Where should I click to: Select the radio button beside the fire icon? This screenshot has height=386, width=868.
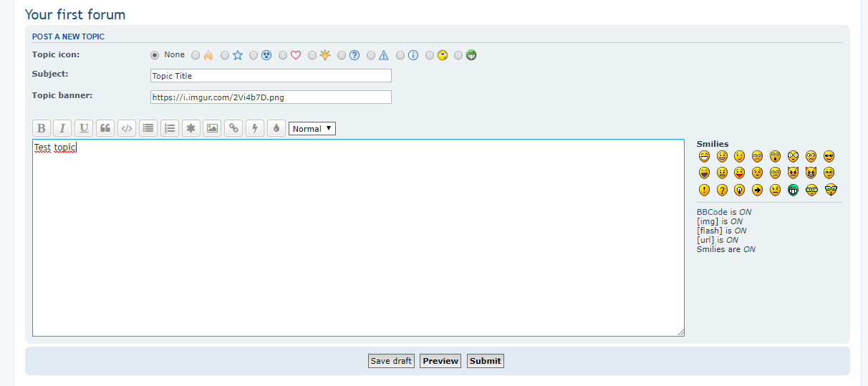pyautogui.click(x=196, y=55)
